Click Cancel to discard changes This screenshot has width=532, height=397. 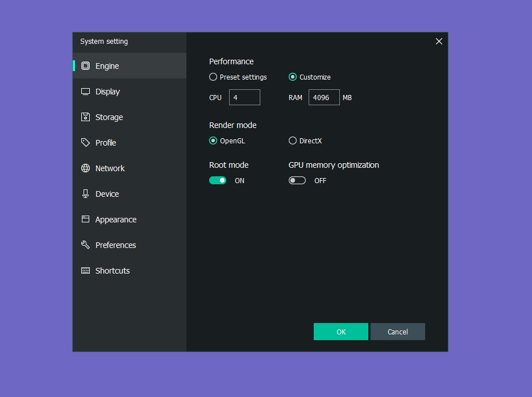[397, 332]
